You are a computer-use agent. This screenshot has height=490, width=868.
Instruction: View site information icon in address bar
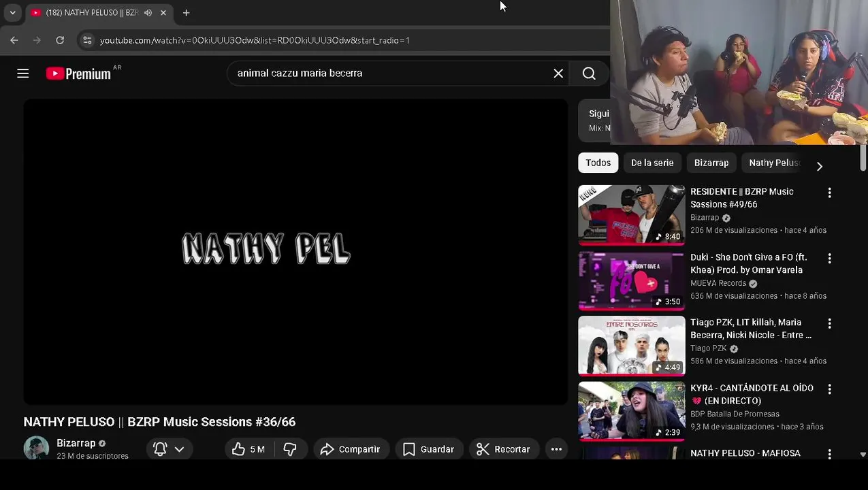[87, 40]
